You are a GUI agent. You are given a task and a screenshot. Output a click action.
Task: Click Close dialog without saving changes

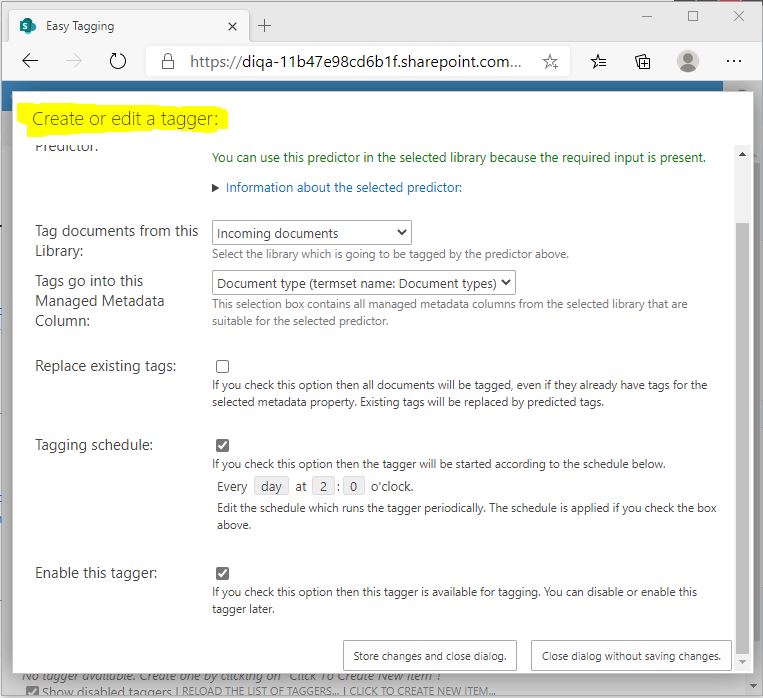(631, 656)
